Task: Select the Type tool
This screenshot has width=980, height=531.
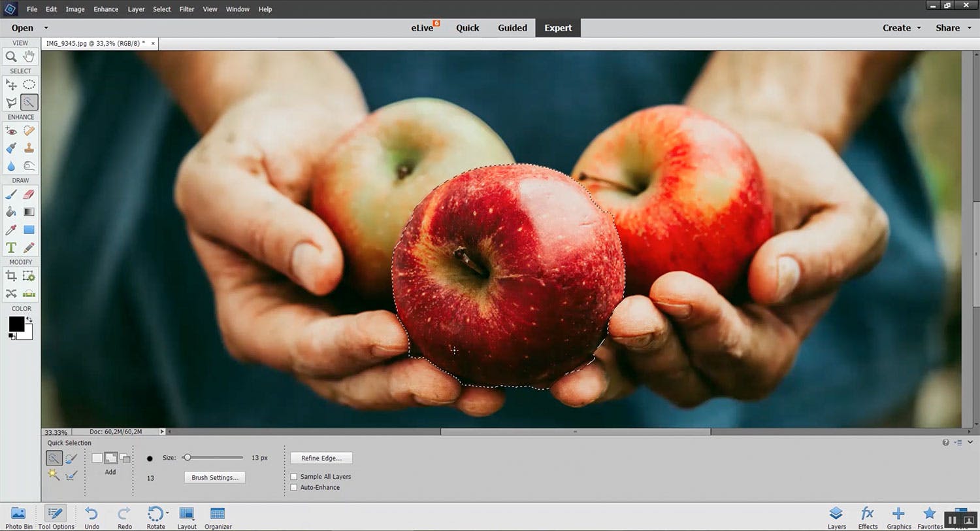Action: (x=11, y=248)
